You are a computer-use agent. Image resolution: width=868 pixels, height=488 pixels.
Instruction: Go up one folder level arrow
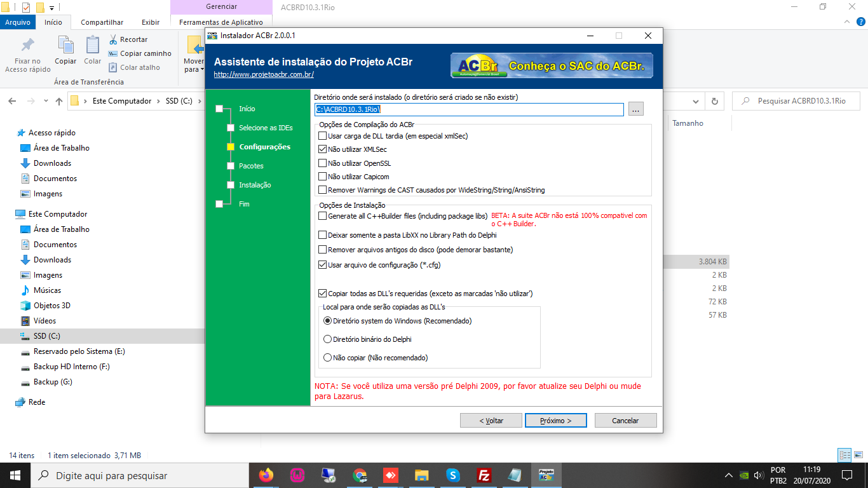tap(59, 101)
